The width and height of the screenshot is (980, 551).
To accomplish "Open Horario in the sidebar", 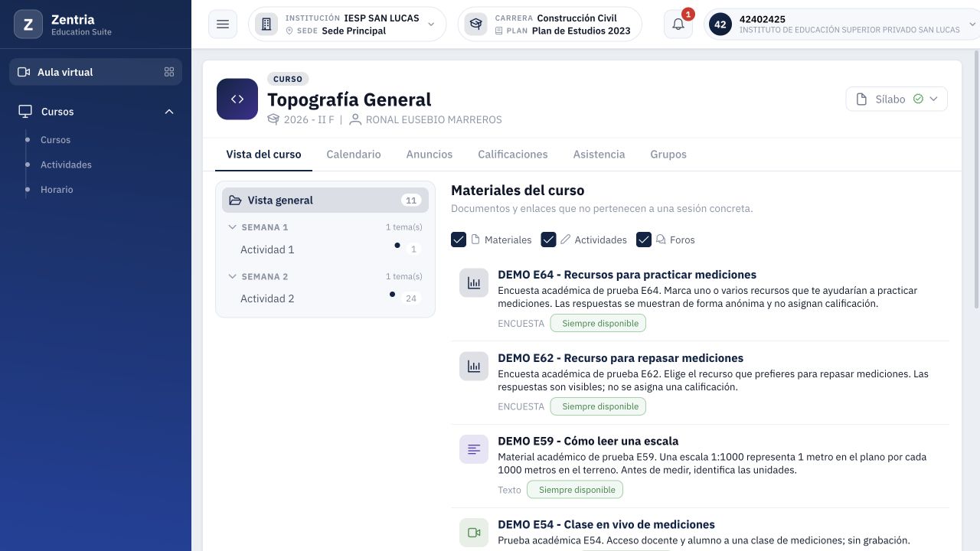I will 57,190.
